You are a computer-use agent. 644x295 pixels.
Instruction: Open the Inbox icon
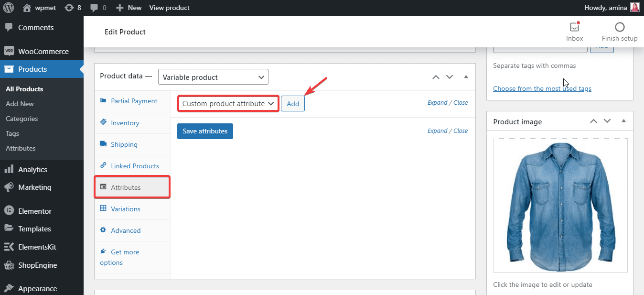(x=574, y=27)
